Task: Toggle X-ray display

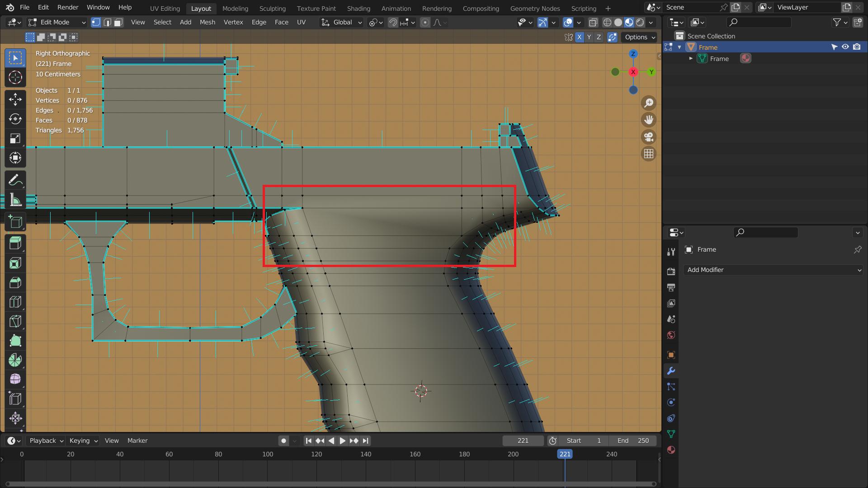Action: (x=593, y=22)
